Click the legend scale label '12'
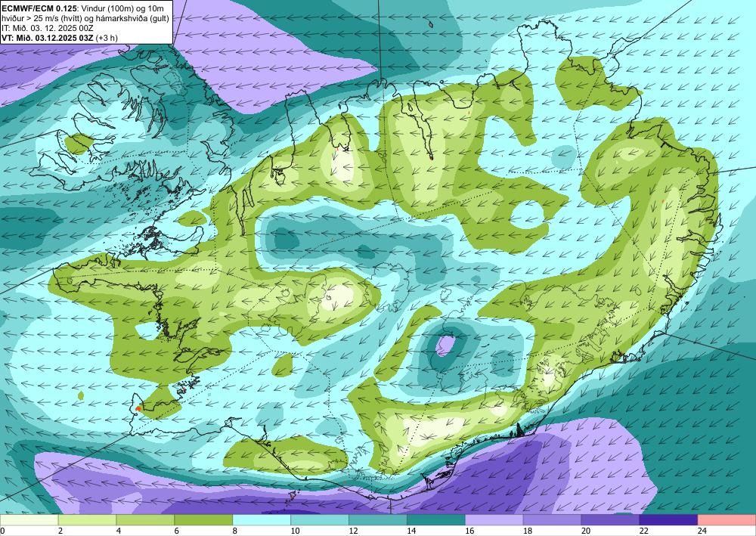 coord(353,531)
